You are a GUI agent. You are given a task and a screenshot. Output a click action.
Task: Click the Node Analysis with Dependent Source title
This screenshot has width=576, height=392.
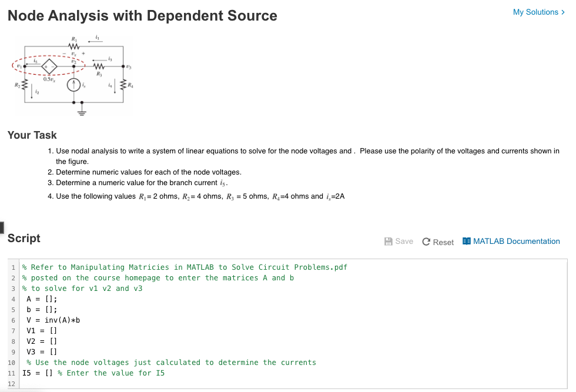pyautogui.click(x=141, y=16)
